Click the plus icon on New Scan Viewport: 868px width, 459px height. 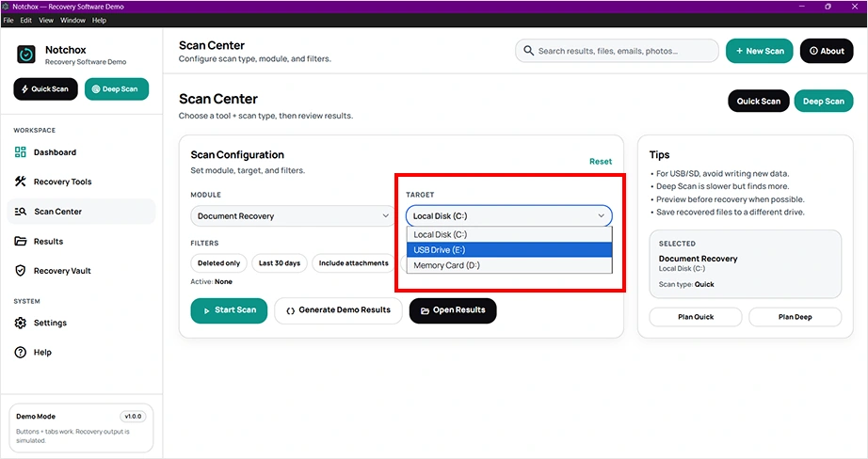[739, 51]
